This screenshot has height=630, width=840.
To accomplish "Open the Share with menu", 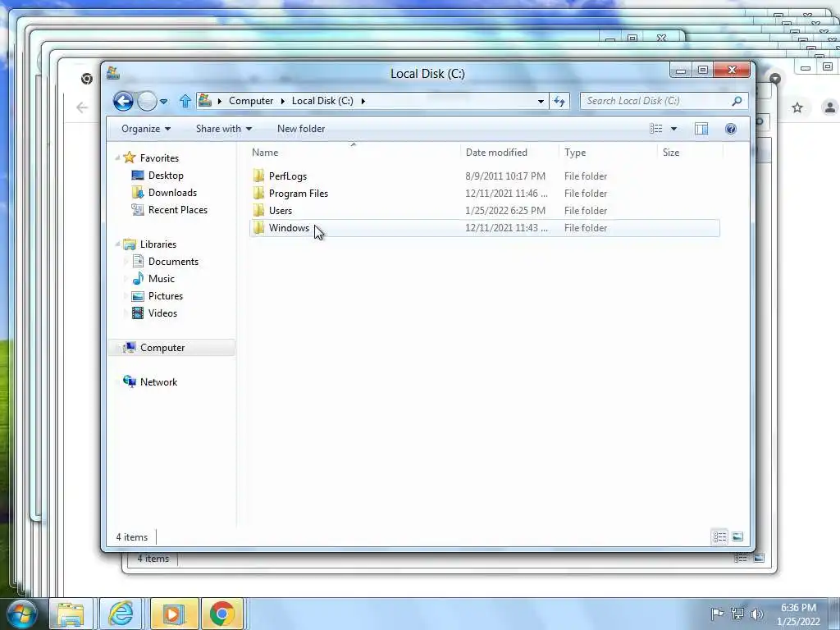I will point(223,129).
